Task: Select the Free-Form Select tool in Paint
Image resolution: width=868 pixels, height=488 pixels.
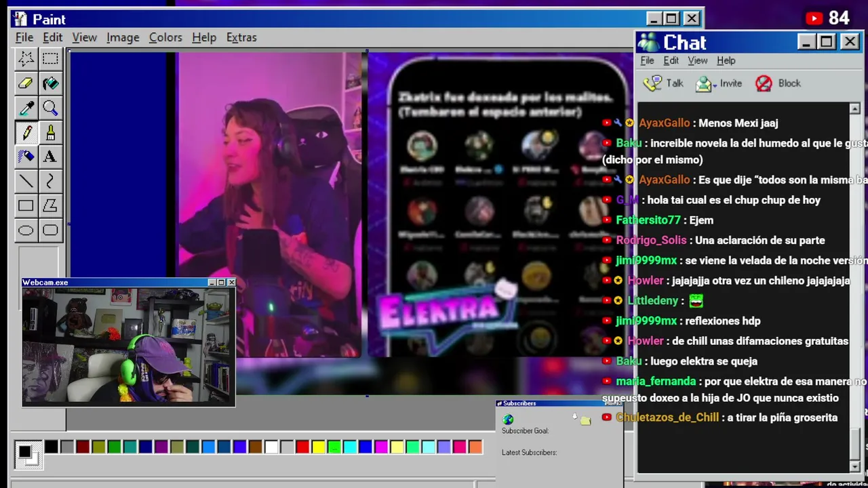Action: [x=26, y=59]
